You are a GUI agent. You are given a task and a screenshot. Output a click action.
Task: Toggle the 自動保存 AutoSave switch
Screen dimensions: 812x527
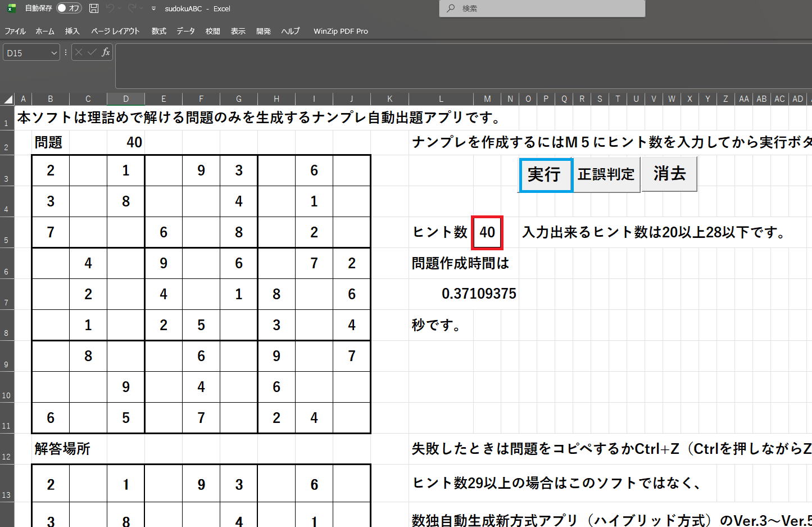click(69, 8)
